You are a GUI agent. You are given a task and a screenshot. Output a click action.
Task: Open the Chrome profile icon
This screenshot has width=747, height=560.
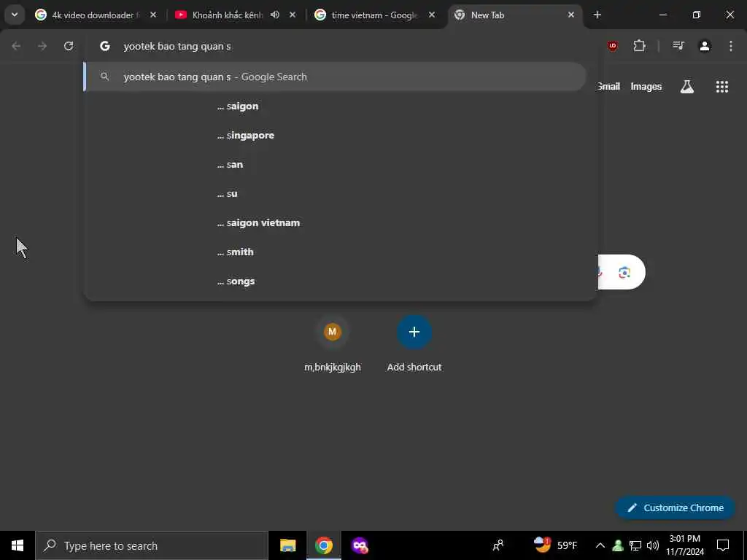pyautogui.click(x=705, y=46)
